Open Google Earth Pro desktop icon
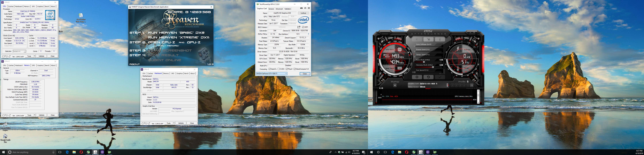Viewport: 644px width, 155px height. click(5, 138)
